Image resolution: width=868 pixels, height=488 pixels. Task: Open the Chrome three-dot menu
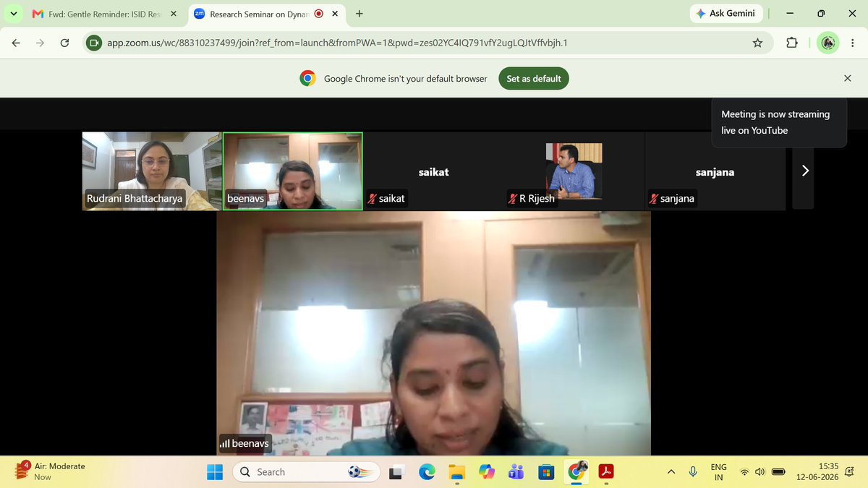[852, 43]
